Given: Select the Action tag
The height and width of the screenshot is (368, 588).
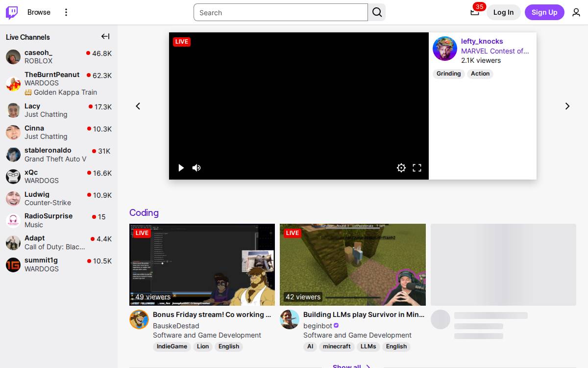Looking at the screenshot, I should (x=480, y=74).
